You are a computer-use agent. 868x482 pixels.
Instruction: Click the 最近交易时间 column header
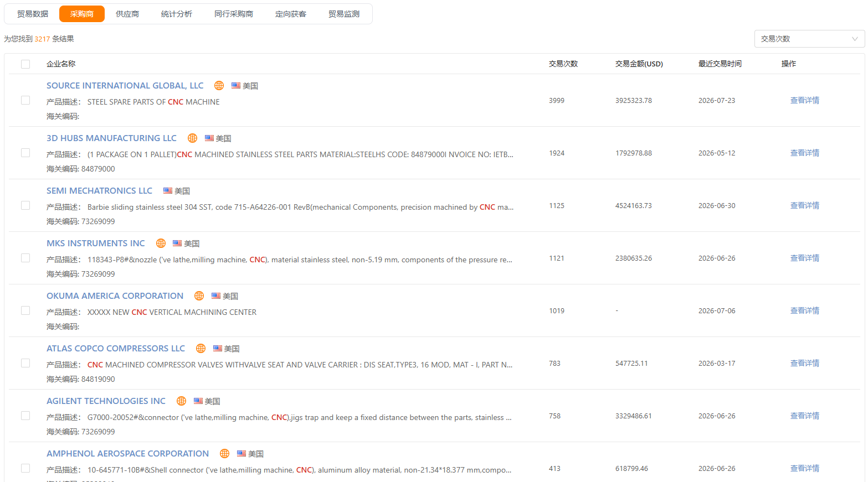pyautogui.click(x=720, y=64)
